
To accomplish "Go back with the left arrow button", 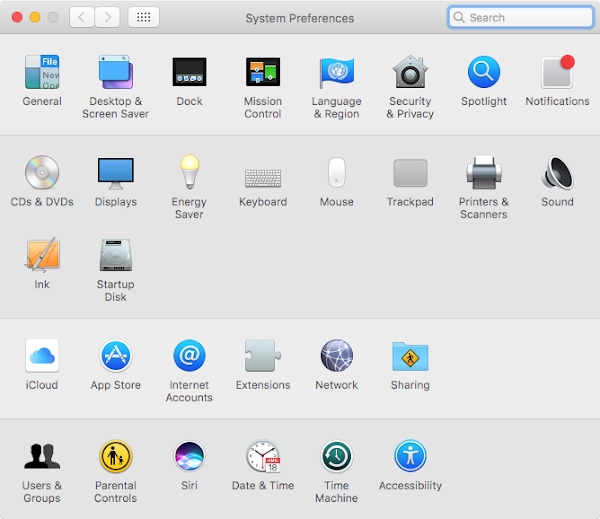I will click(x=82, y=17).
